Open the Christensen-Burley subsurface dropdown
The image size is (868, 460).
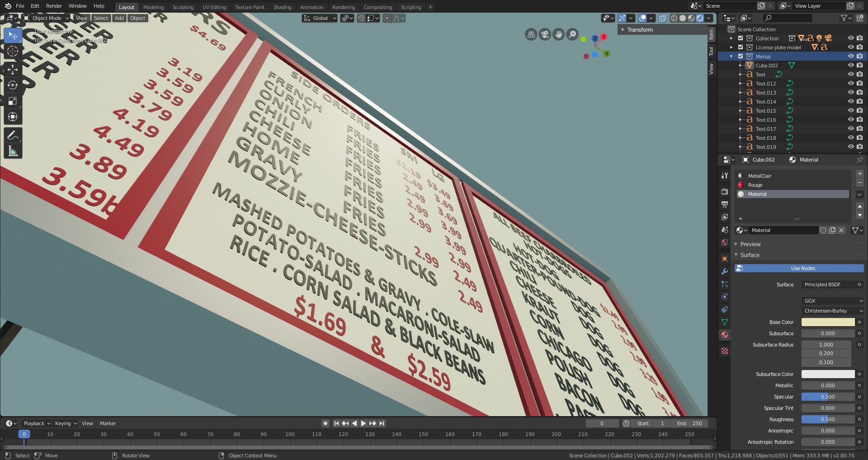coord(833,311)
